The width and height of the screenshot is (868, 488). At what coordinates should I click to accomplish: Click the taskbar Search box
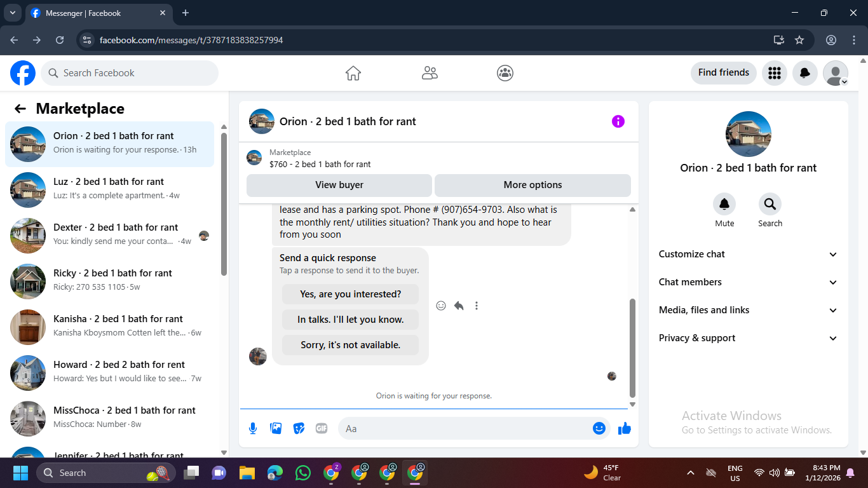click(106, 473)
